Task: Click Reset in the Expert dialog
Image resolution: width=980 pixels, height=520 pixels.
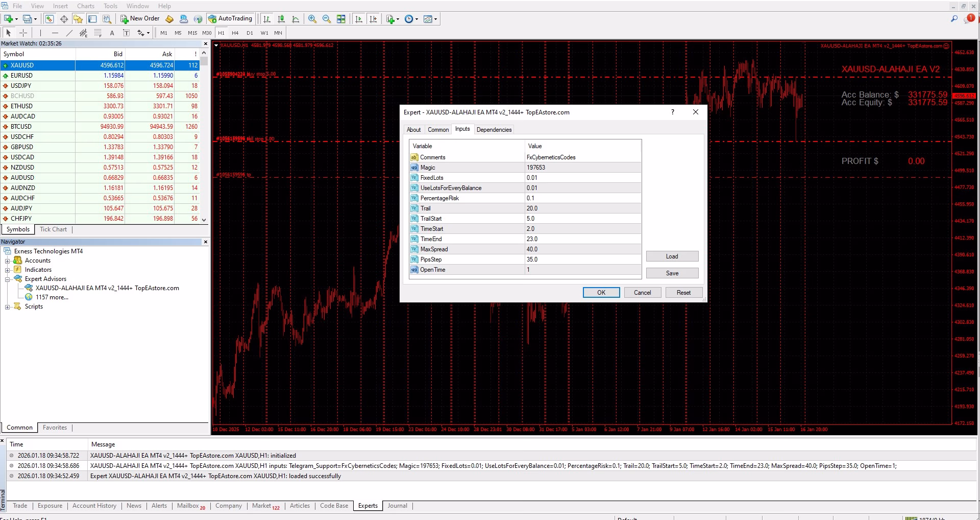Action: tap(683, 293)
